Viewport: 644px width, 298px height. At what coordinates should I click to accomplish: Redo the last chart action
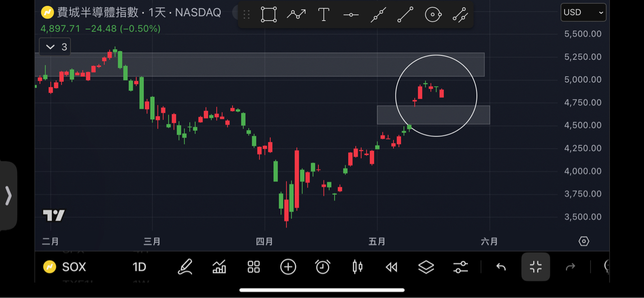point(571,267)
